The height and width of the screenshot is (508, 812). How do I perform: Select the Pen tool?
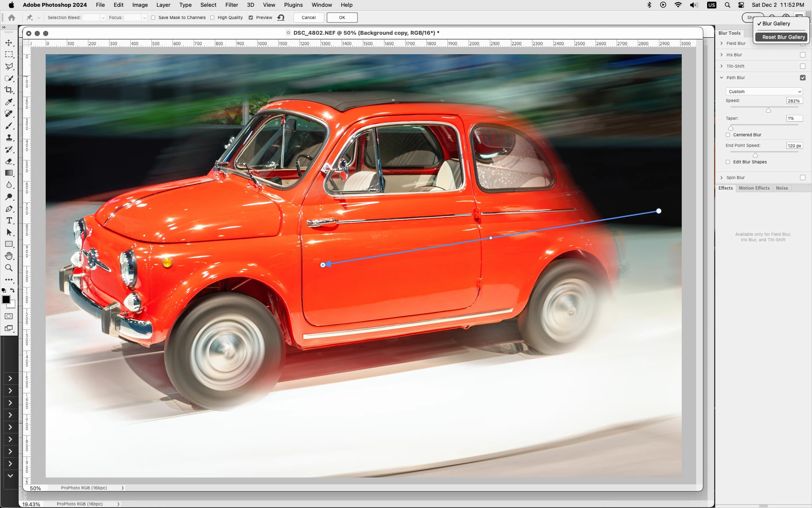coord(9,209)
